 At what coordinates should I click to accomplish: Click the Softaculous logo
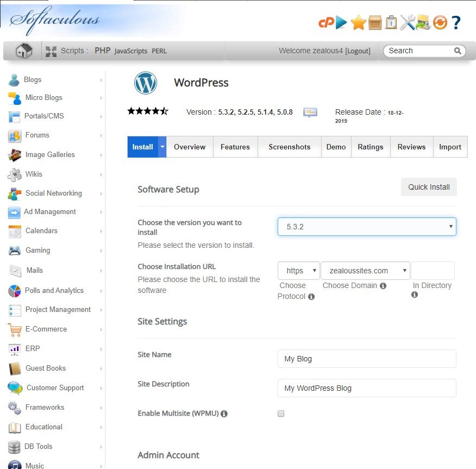coord(55,20)
